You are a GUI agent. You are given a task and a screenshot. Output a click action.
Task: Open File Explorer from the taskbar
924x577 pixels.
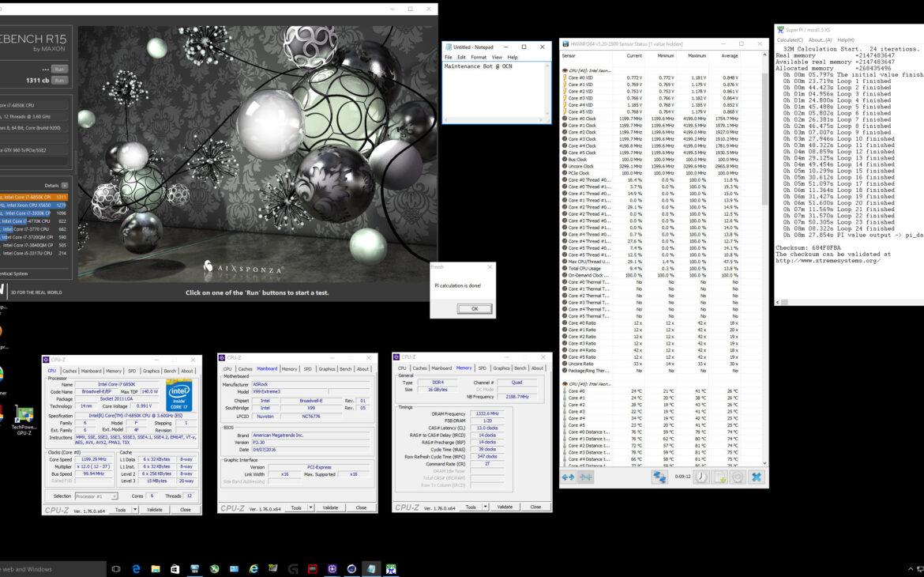coord(156,568)
